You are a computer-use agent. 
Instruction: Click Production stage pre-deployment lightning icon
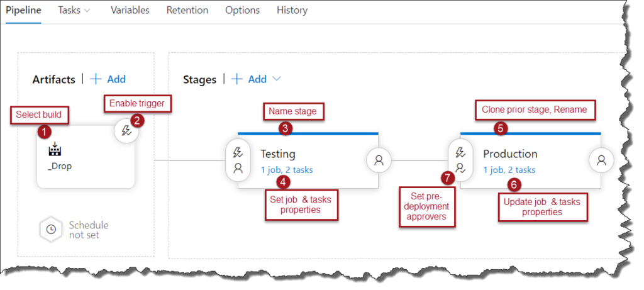coord(460,153)
